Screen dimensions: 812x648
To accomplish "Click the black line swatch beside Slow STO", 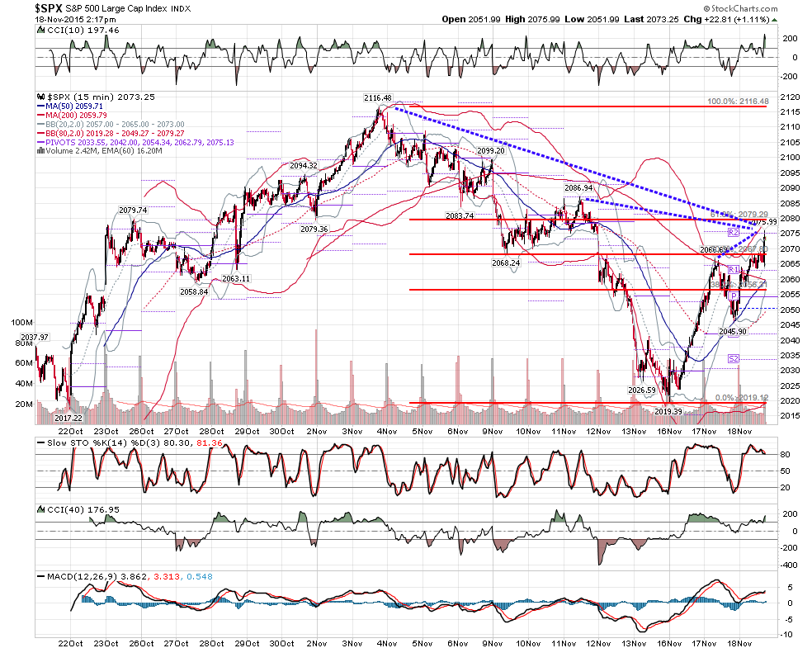I will tap(41, 443).
